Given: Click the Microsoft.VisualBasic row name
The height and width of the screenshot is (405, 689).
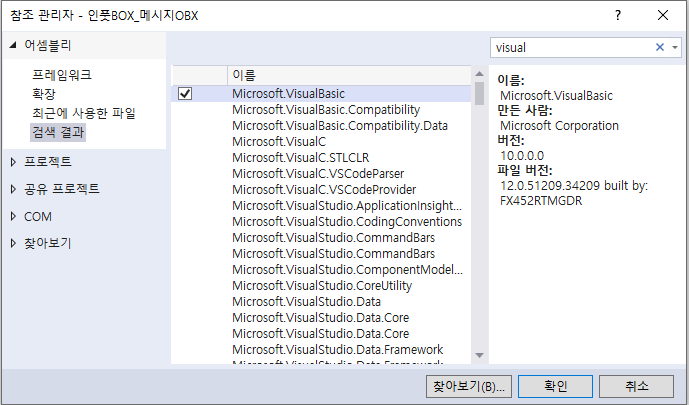Looking at the screenshot, I should [x=289, y=94].
